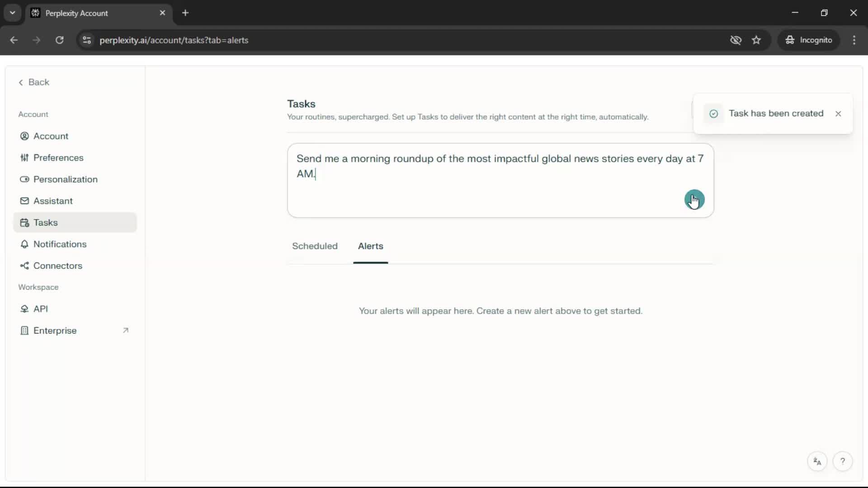The width and height of the screenshot is (868, 488).
Task: Expand the browser tab search dropdown
Action: pos(12,13)
